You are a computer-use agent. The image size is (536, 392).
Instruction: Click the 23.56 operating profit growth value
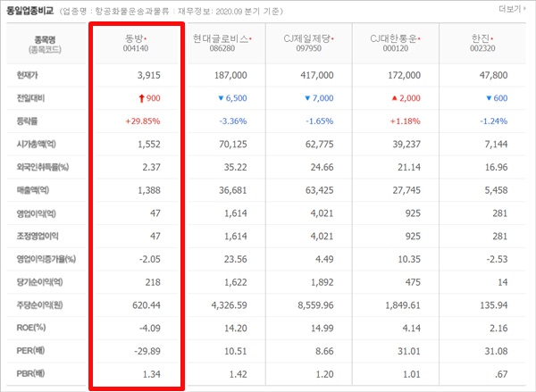236,259
